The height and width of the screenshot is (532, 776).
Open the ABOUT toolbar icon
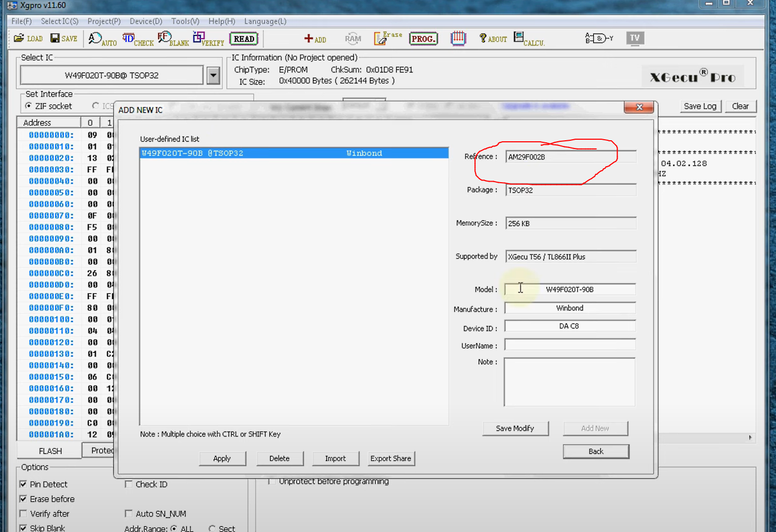(x=493, y=39)
